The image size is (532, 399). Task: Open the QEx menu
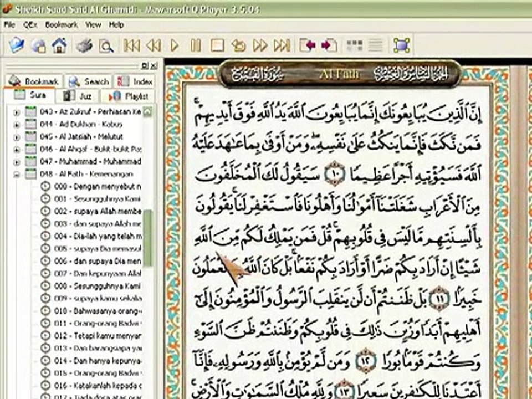30,25
